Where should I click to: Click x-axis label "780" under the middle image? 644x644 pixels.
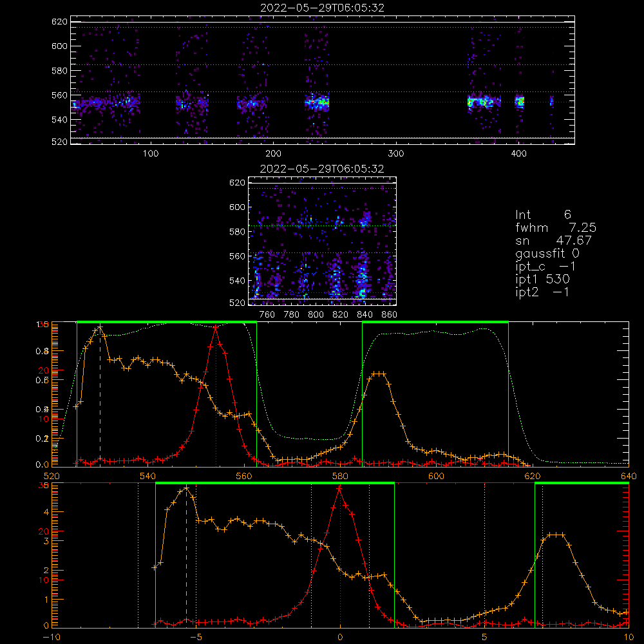pyautogui.click(x=292, y=315)
